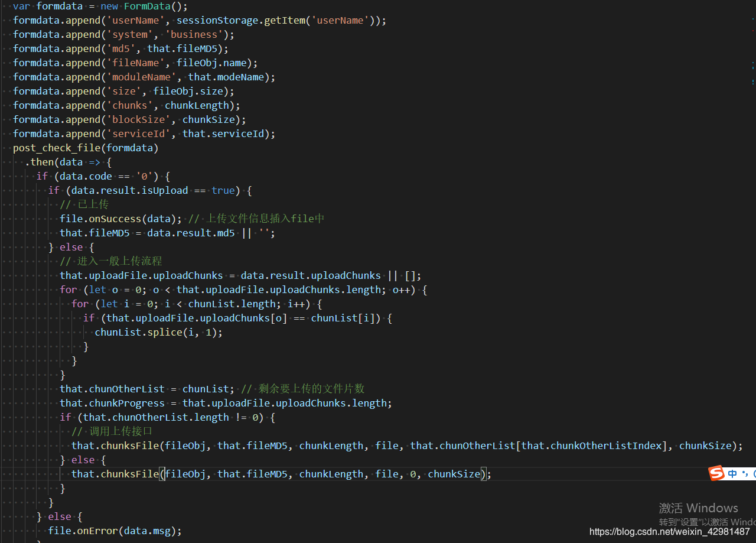Screen dimensions: 756x543
Task: Click the 'for (let o = 0' loop line
Action: pyautogui.click(x=243, y=290)
